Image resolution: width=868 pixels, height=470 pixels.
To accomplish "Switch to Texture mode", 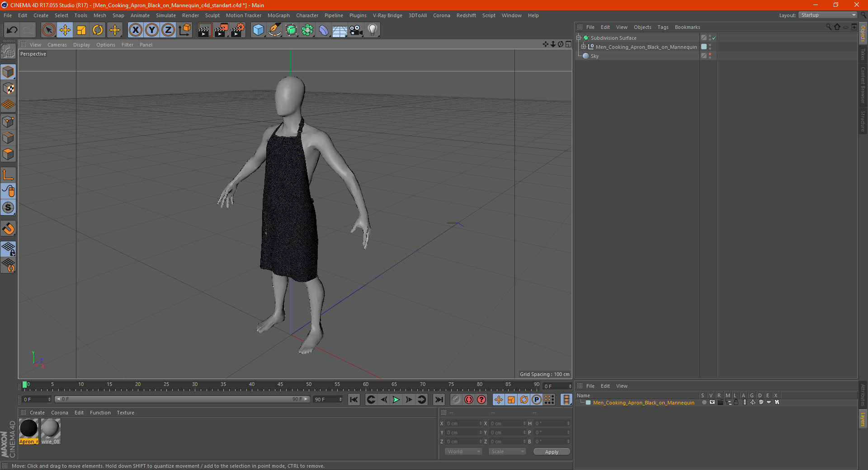I will (8, 89).
